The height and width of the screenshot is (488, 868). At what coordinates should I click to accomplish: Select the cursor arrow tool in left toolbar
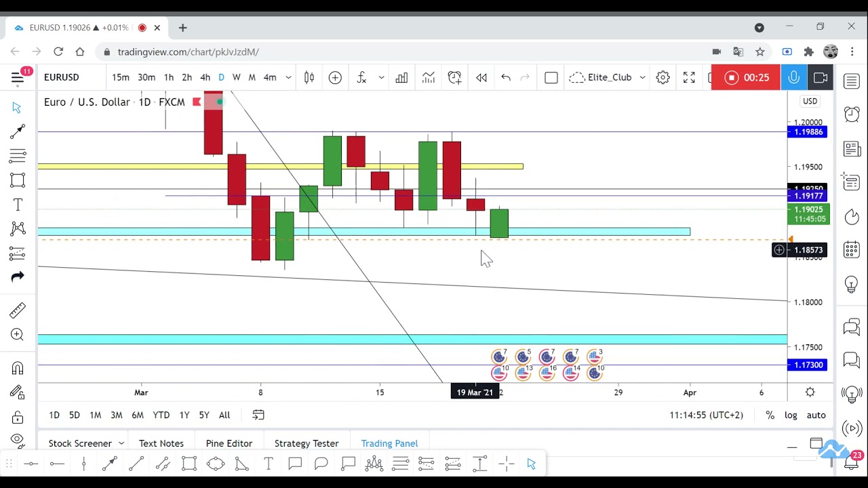[18, 108]
